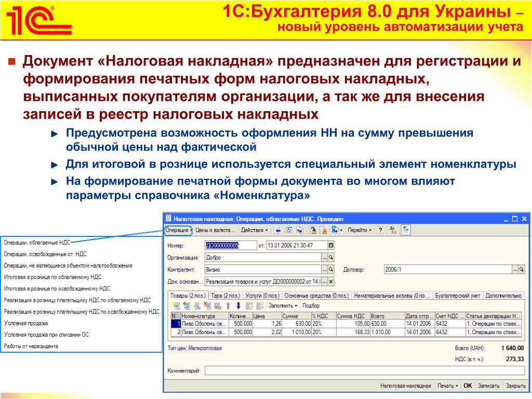The image size is (532, 399).
Task: Click the Записать button
Action: pos(488,386)
